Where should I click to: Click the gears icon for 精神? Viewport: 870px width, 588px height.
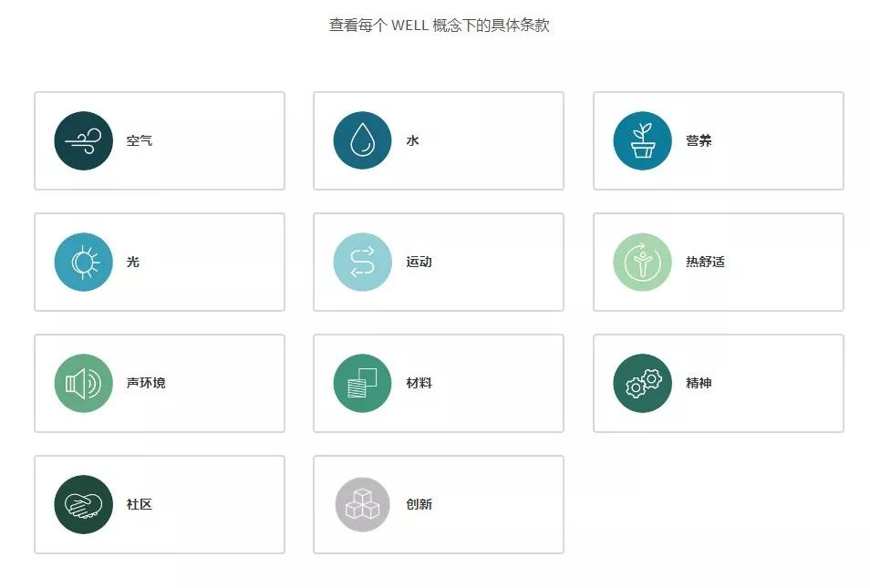click(x=642, y=384)
